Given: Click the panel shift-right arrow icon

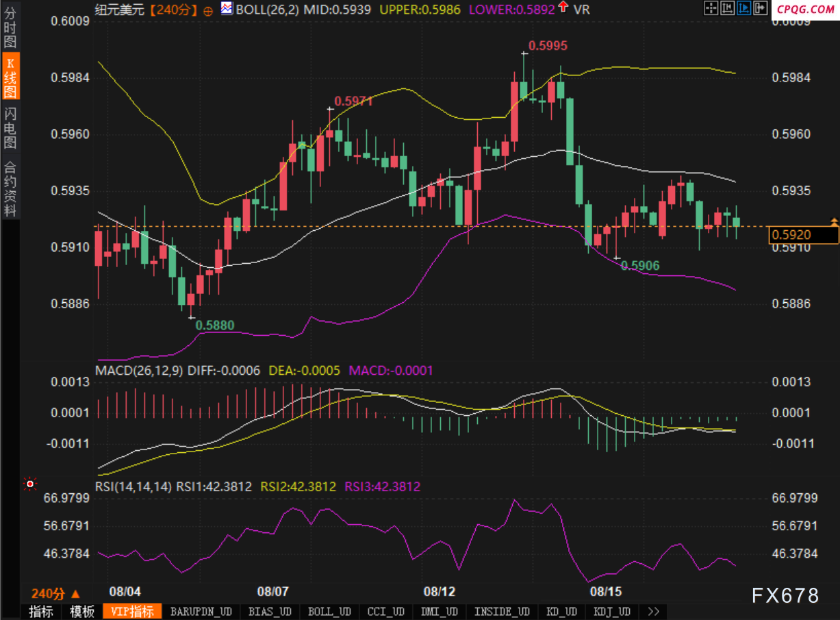Looking at the screenshot, I should tap(761, 8).
